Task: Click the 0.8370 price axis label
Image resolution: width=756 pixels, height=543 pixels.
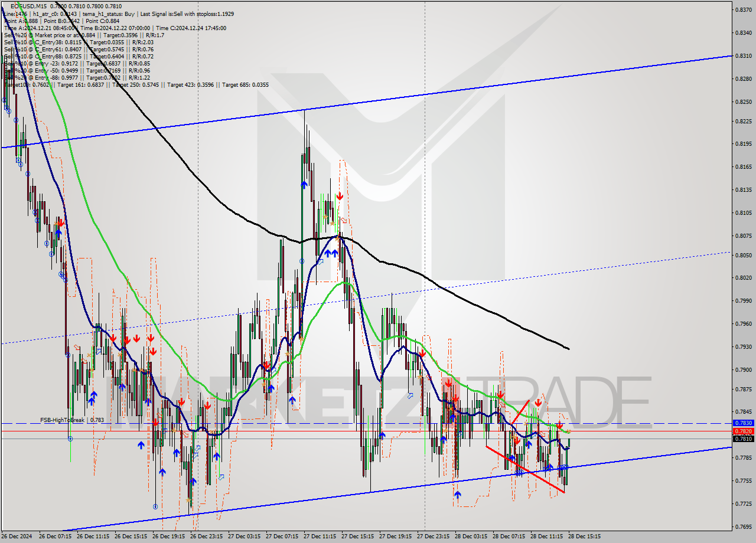Action: point(743,9)
